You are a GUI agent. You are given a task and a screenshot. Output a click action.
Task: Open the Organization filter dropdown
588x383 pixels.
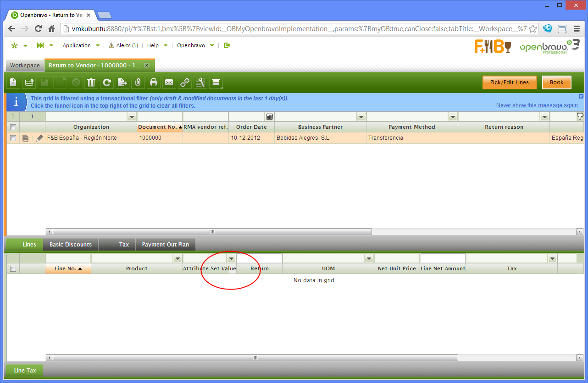(132, 117)
